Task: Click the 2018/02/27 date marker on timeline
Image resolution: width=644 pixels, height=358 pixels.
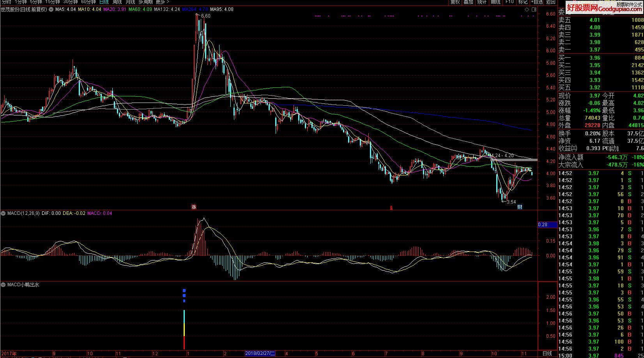Action: tap(260, 353)
